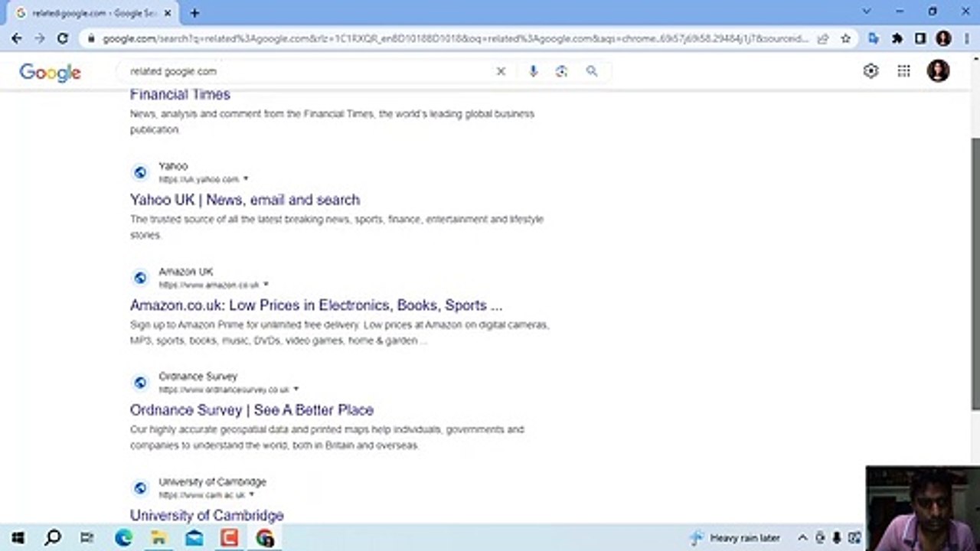Open the Google apps grid

pyautogui.click(x=904, y=71)
